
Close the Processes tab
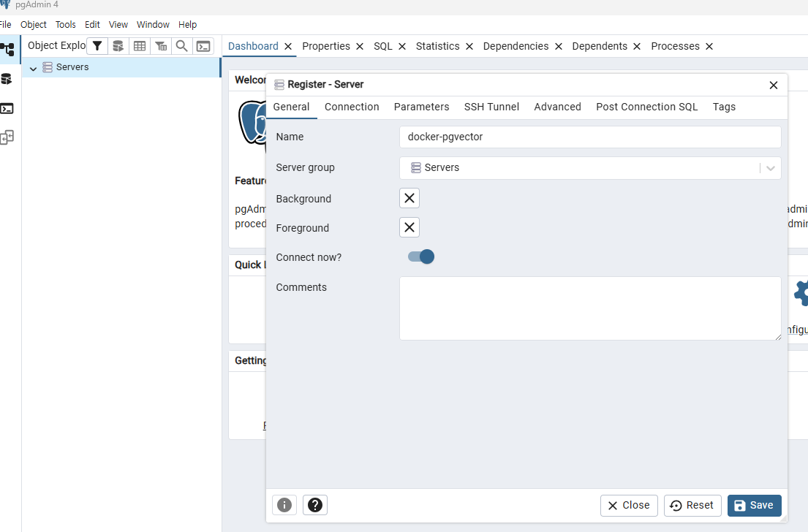(x=709, y=46)
